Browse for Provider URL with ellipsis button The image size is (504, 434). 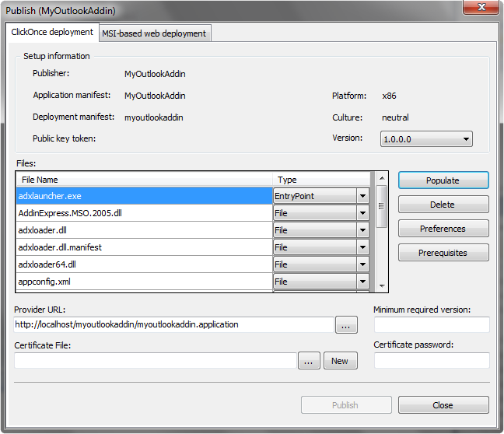(346, 325)
